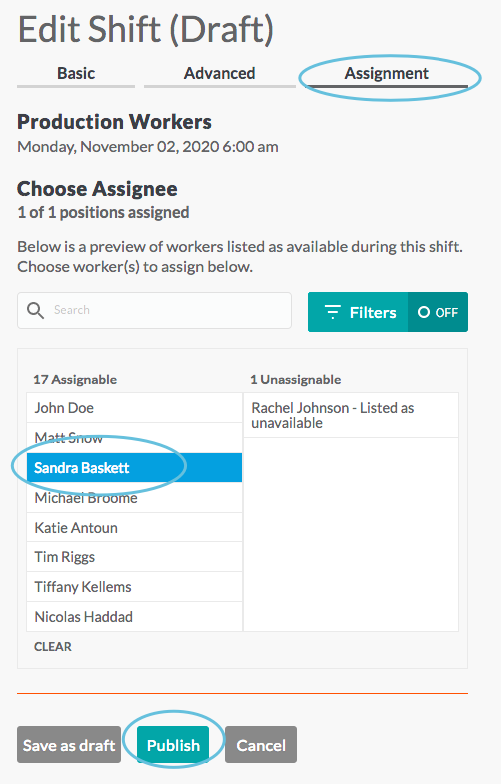501x784 pixels.
Task: Switch to the Basic tab
Action: [x=76, y=74]
